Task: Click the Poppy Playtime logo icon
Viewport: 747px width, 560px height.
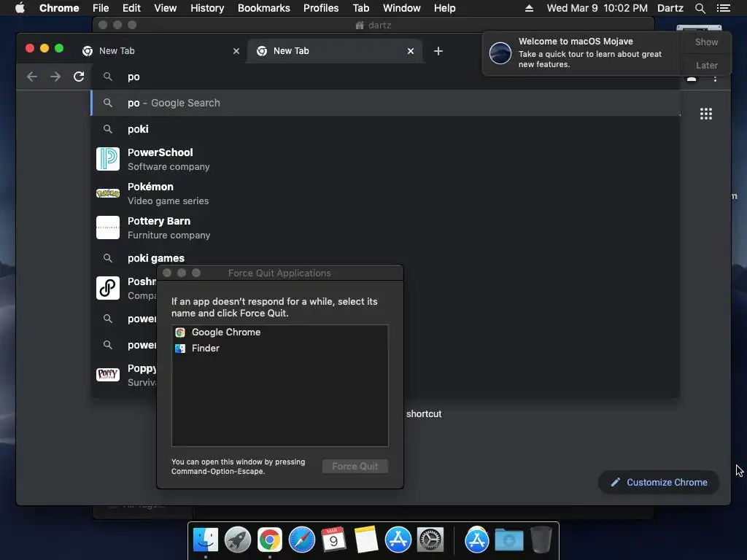Action: click(x=108, y=375)
